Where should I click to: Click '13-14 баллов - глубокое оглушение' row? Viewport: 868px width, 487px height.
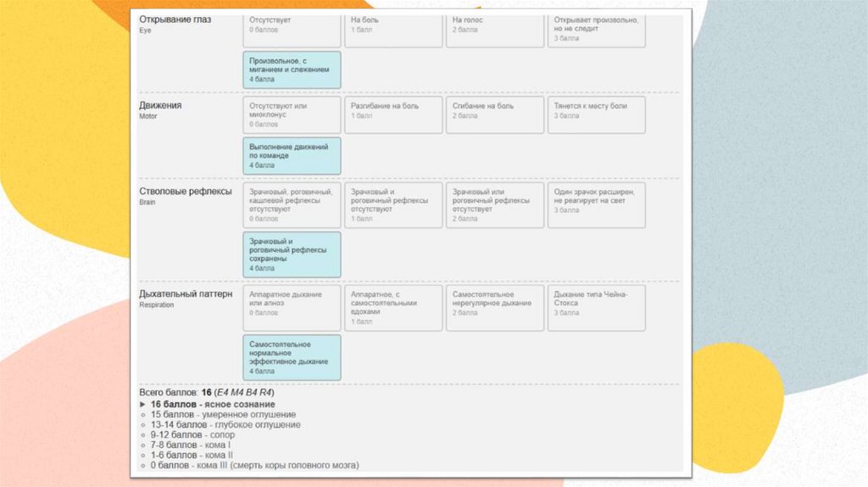225,424
